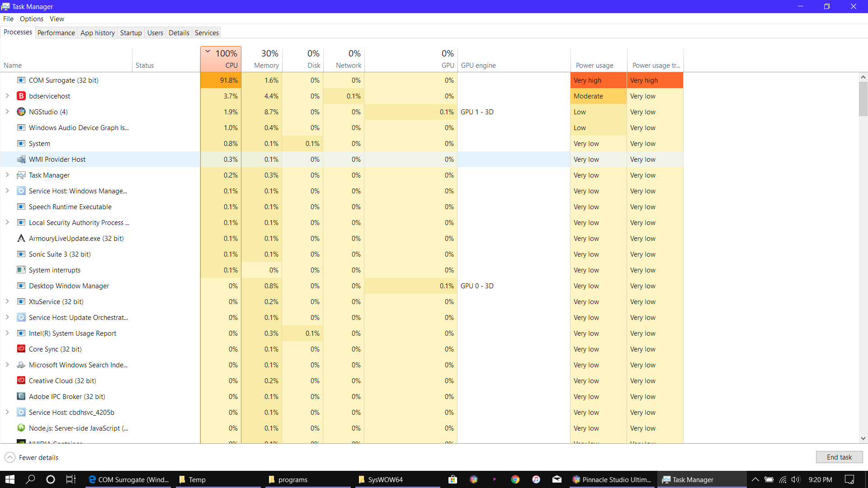Click the Microsoft Windows Search Indexer icon

(21, 365)
